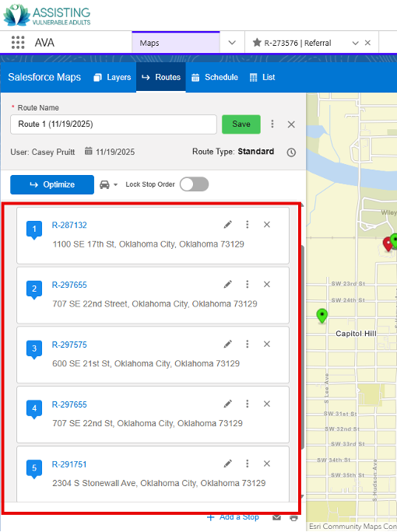Open the App Launcher dots grid
Viewport: 397px width, 532px height.
point(18,43)
